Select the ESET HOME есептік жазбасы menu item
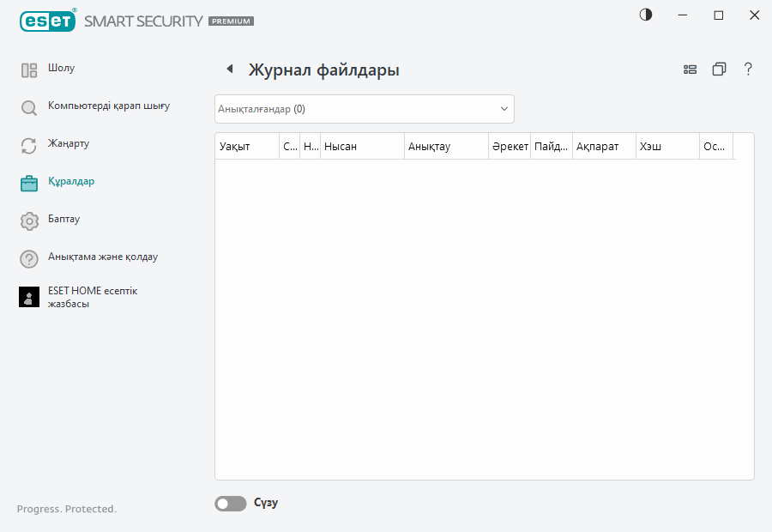This screenshot has height=532, width=772. point(94,296)
